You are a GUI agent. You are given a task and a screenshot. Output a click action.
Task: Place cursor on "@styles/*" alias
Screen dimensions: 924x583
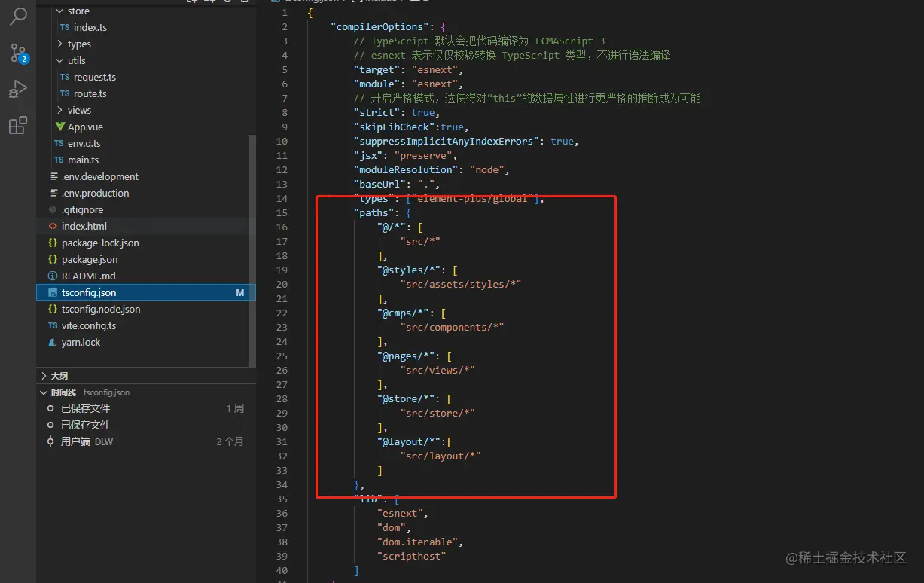(x=409, y=270)
